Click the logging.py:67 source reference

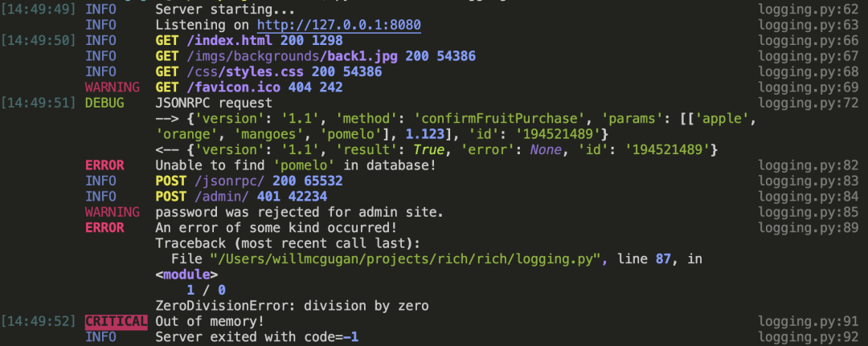(808, 56)
